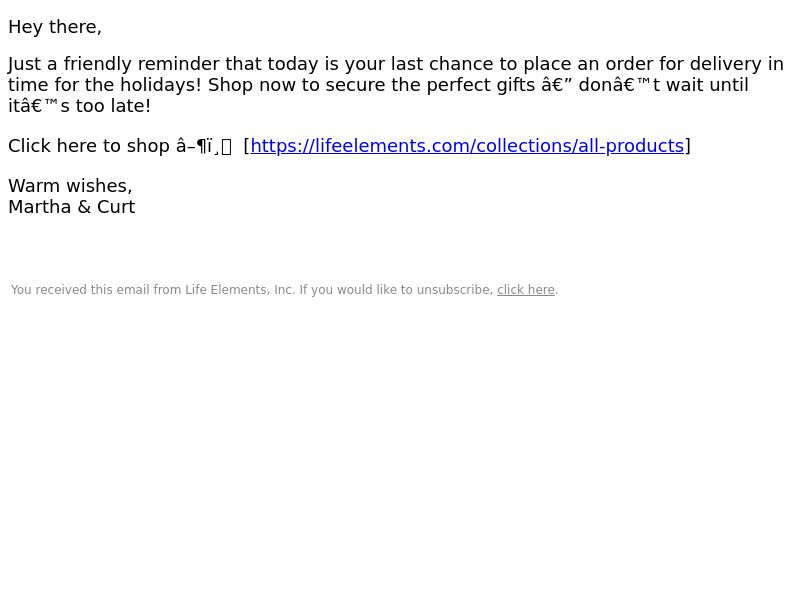800x600 pixels.
Task: Click the word 'unsubscribe,' in the footer
Action: coord(455,290)
